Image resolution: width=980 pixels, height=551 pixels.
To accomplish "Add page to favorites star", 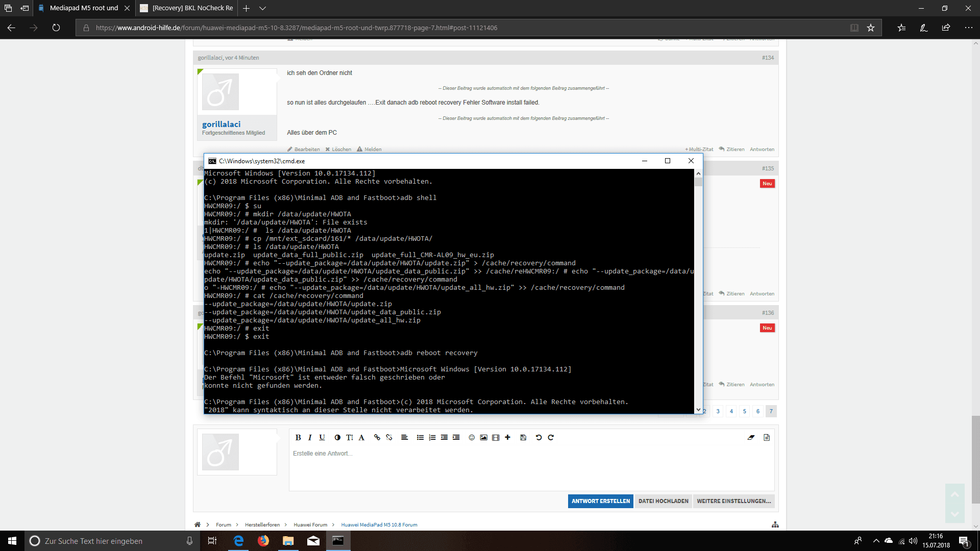I will coord(871,28).
